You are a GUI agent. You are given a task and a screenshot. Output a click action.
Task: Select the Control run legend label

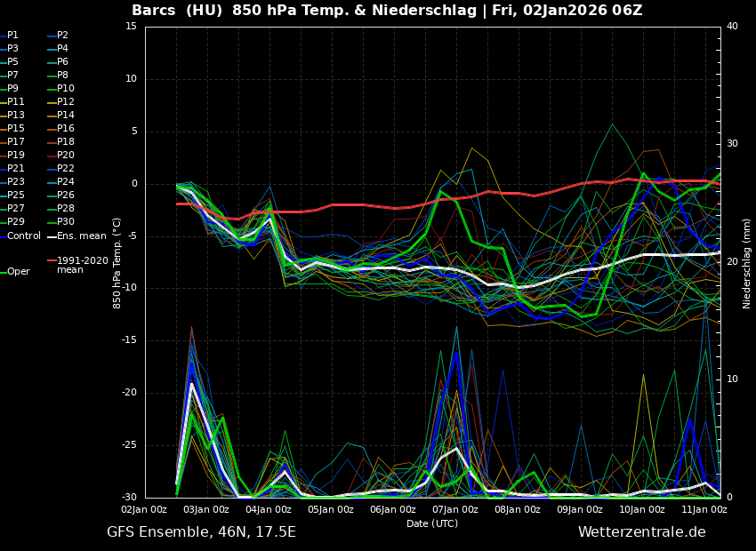(24, 236)
